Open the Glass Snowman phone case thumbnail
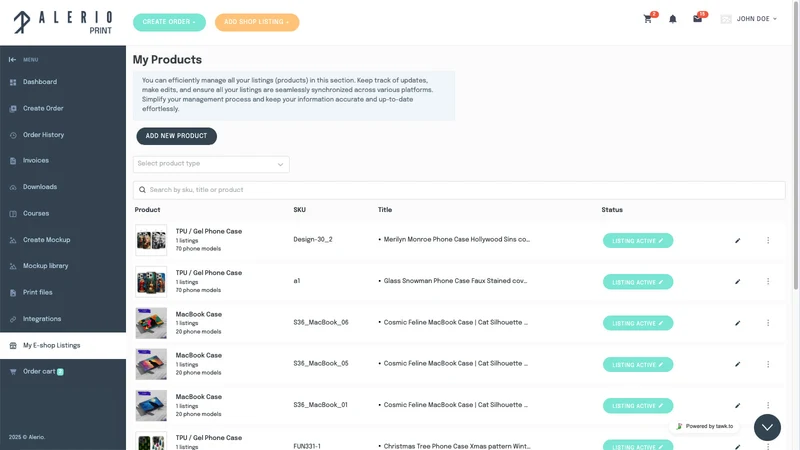 coord(151,282)
